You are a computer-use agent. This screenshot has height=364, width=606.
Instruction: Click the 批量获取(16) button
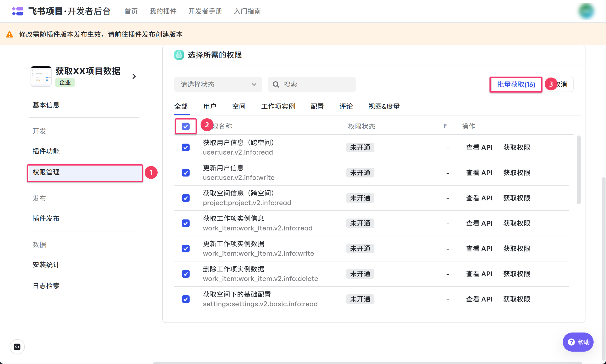coord(516,84)
